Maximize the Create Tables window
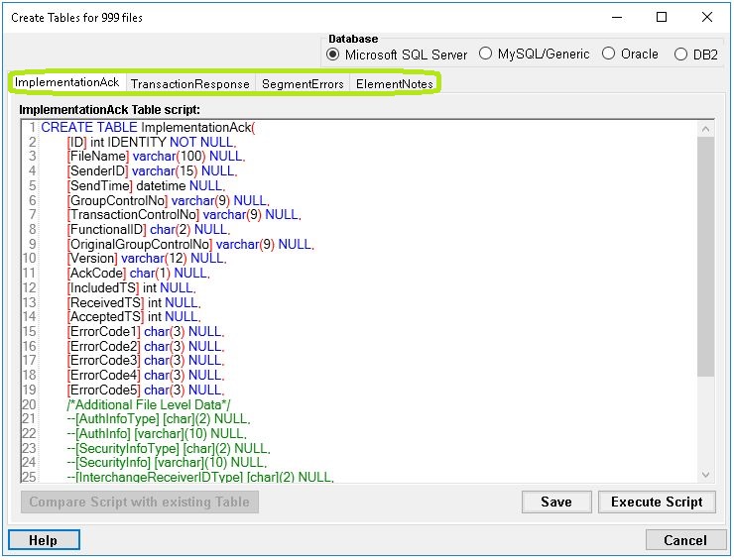This screenshot has height=560, width=734. tap(662, 17)
